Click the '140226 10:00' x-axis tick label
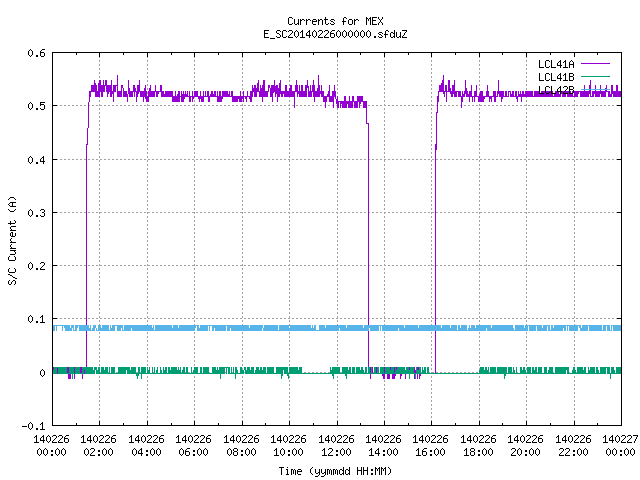640x480 pixels. pyautogui.click(x=288, y=446)
